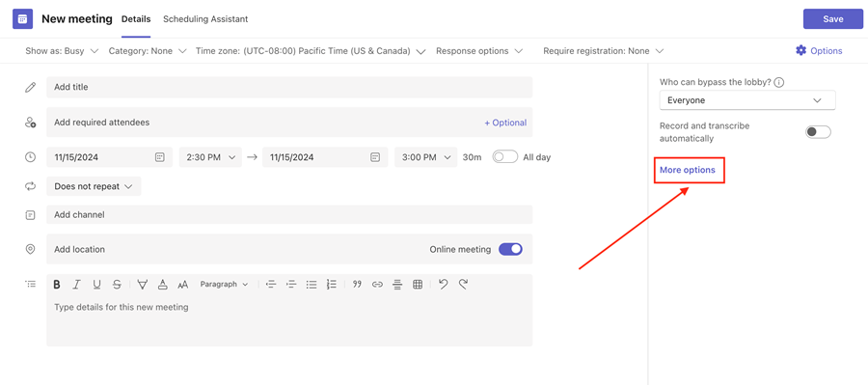Open the font size tool
868x385 pixels.
coord(182,285)
